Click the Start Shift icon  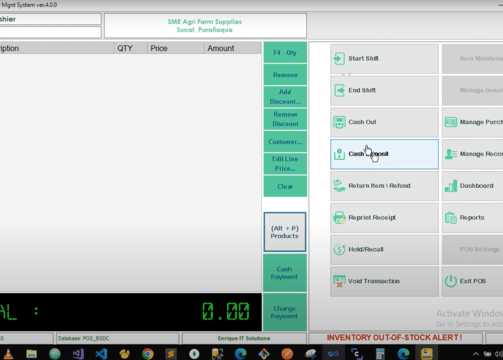(339, 59)
